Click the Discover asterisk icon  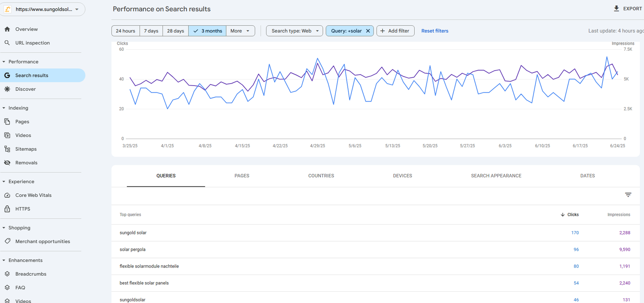tap(7, 89)
